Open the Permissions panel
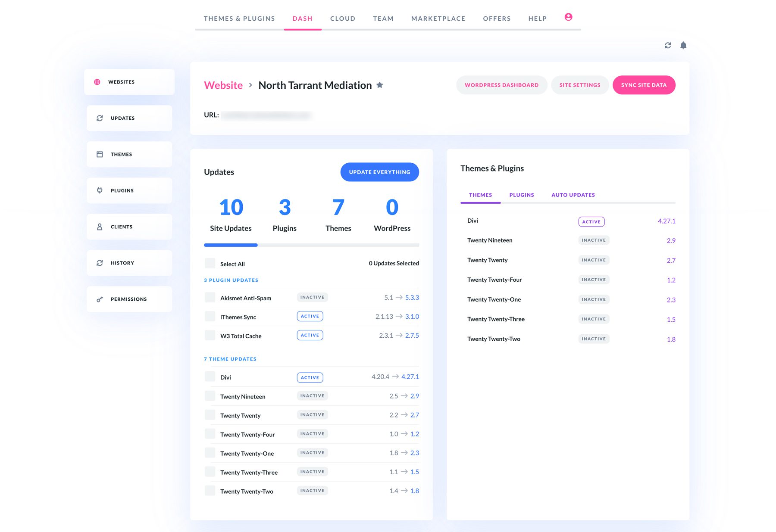 click(129, 299)
